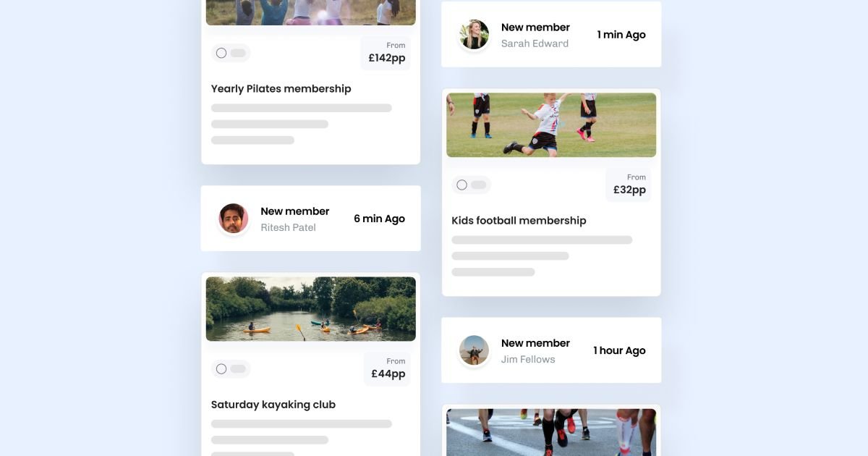Click Jim Fellows' profile avatar

pos(475,350)
